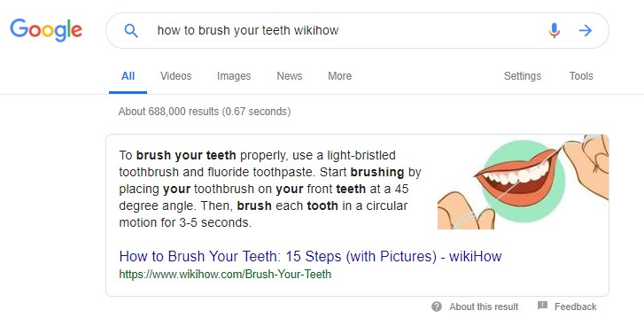
Task: Open the News results tab
Action: pyautogui.click(x=289, y=76)
